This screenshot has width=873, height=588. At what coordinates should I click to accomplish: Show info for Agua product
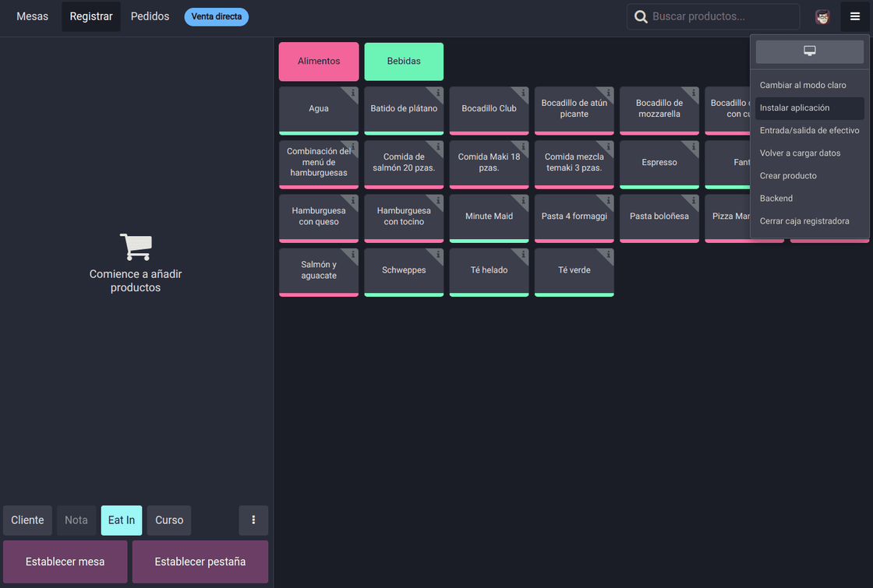(353, 93)
